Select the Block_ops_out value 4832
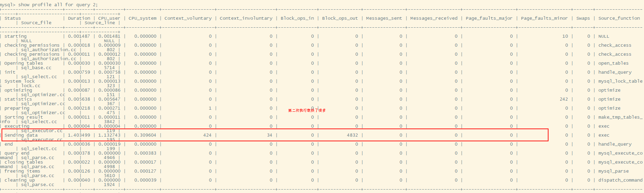This screenshot has width=644, height=193. (x=353, y=135)
